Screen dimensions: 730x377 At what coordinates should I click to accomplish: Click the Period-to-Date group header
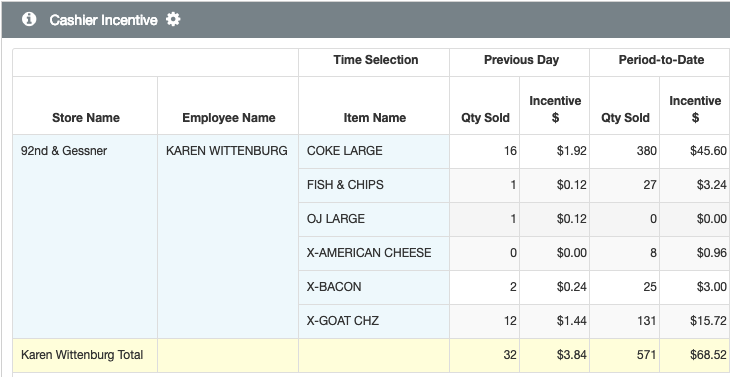661,60
